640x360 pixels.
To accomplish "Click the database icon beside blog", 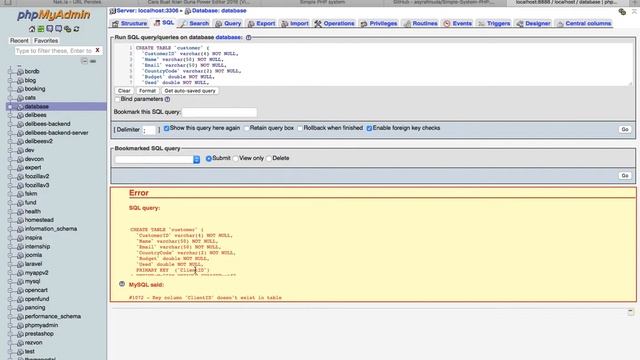I will click(20, 80).
